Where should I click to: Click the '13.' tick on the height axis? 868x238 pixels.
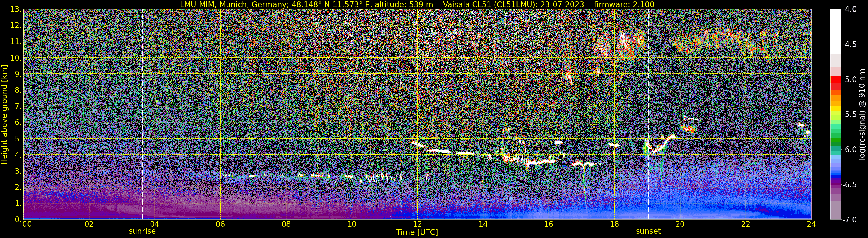click(x=16, y=10)
